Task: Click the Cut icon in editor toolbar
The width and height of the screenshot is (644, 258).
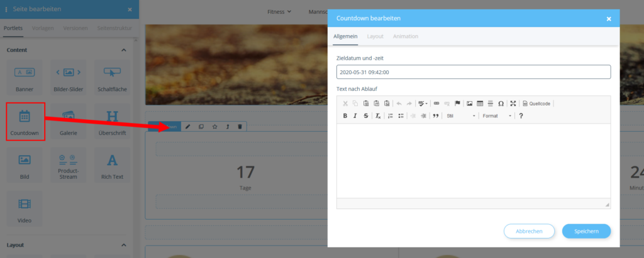Action: point(345,104)
